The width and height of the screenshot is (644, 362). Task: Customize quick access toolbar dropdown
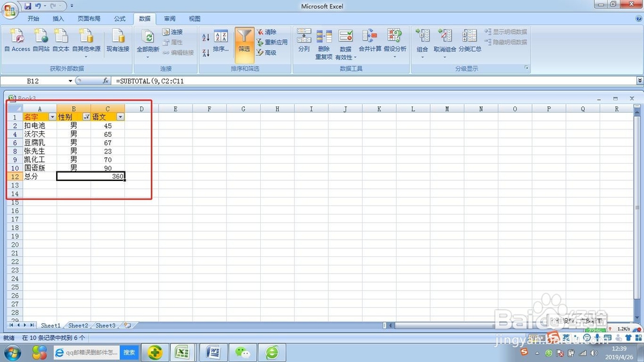72,6
